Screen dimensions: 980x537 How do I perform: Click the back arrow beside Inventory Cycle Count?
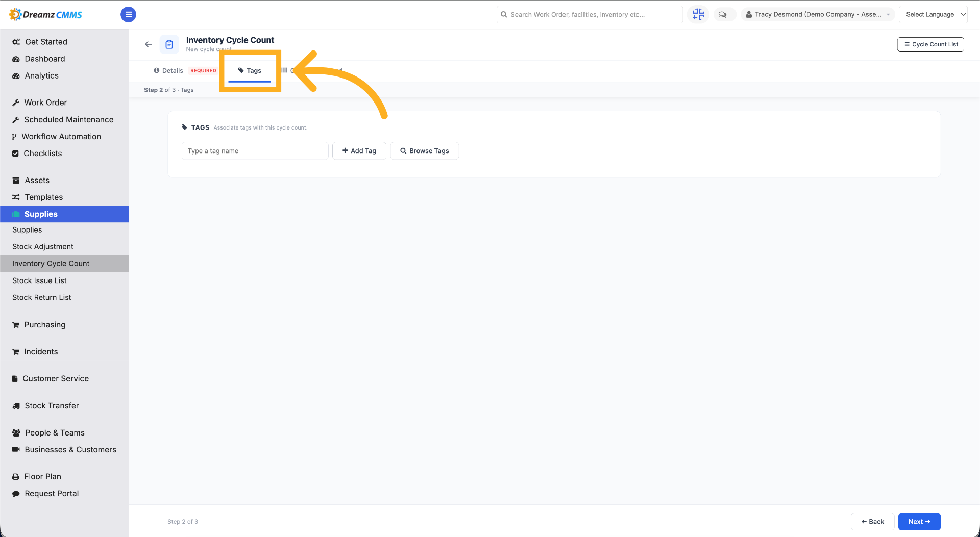pos(149,44)
